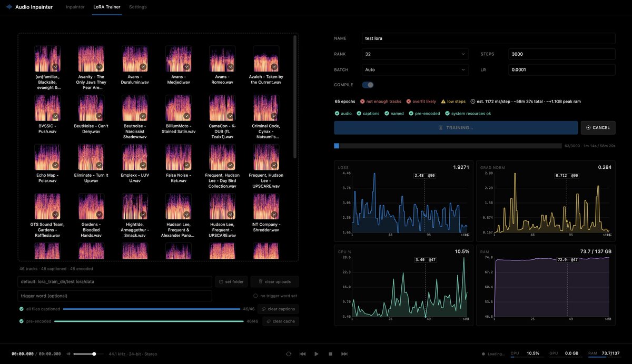
Task: Toggle the COMPILE switch
Action: pyautogui.click(x=368, y=85)
